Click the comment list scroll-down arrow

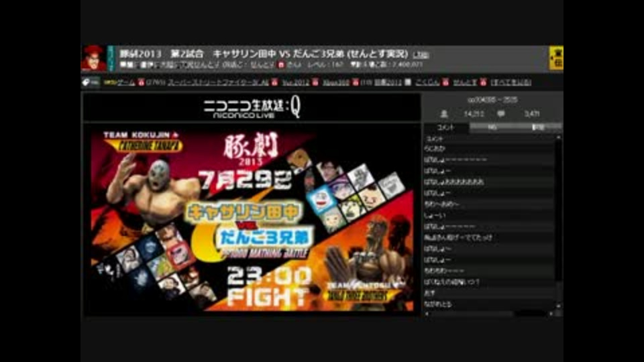[x=558, y=306]
